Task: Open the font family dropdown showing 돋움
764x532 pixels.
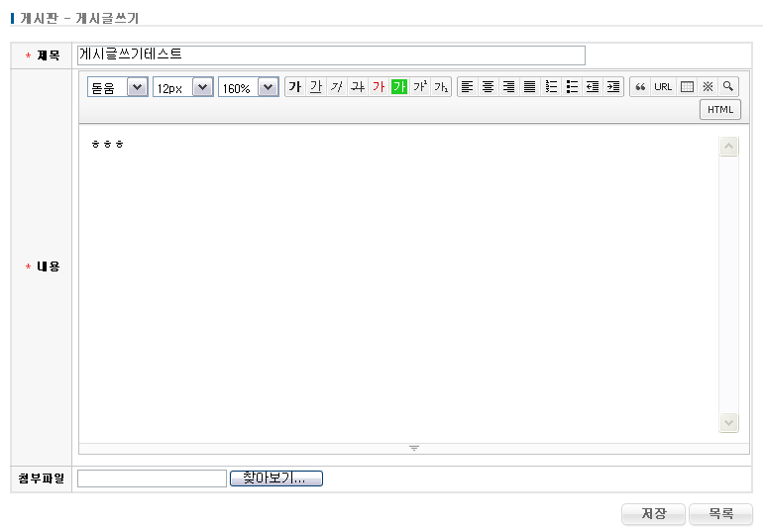Action: (x=117, y=87)
